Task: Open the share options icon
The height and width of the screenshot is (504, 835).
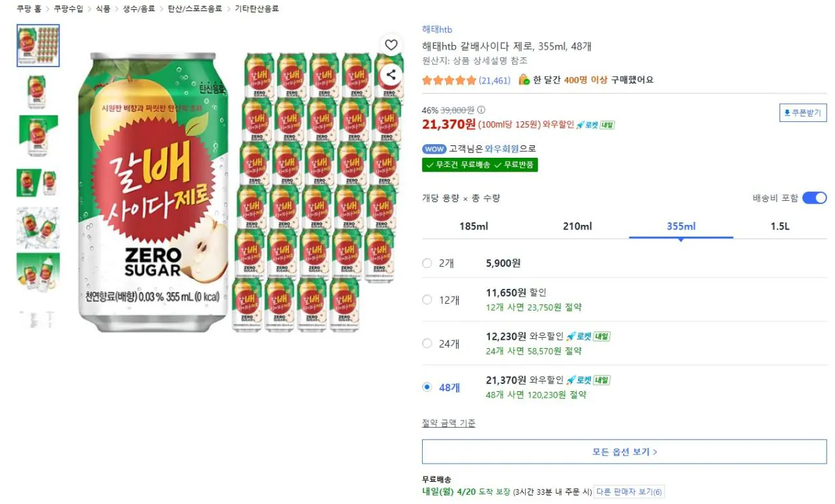Action: [391, 75]
